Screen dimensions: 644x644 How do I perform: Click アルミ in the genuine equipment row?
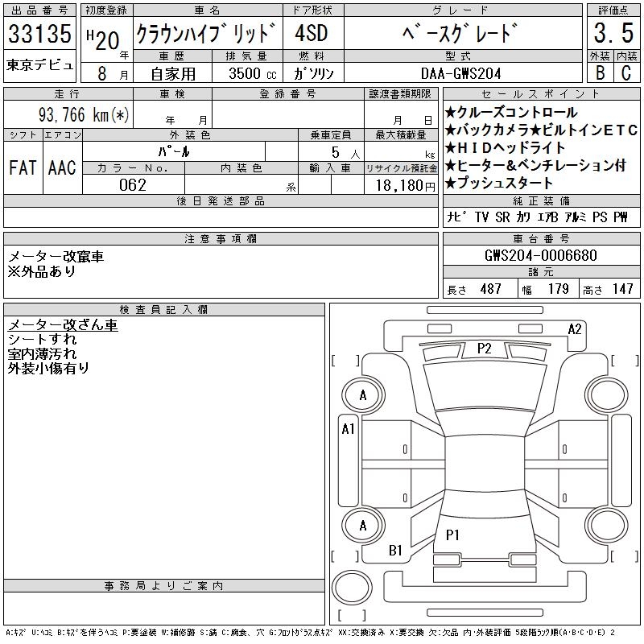(576, 217)
